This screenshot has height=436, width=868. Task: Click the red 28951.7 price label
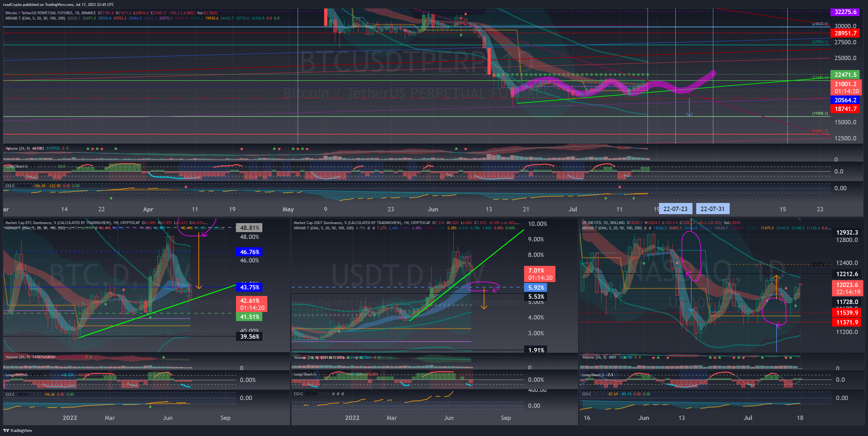pyautogui.click(x=845, y=33)
